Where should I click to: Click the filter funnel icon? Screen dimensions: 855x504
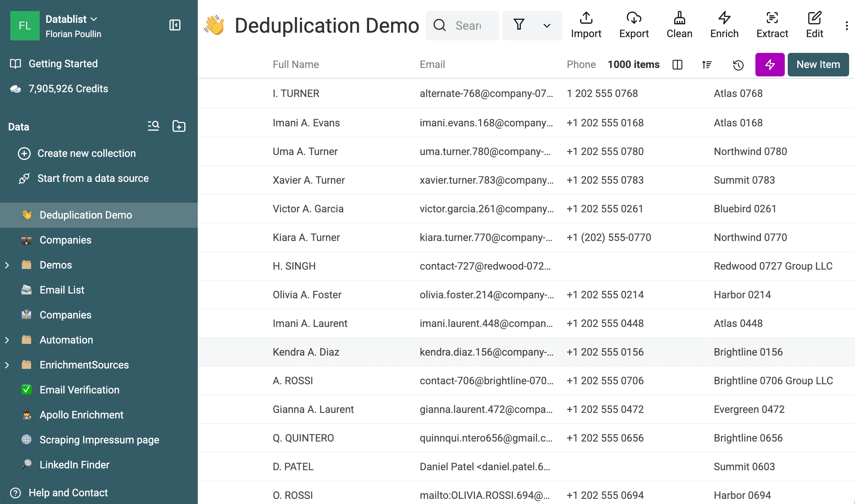519,25
